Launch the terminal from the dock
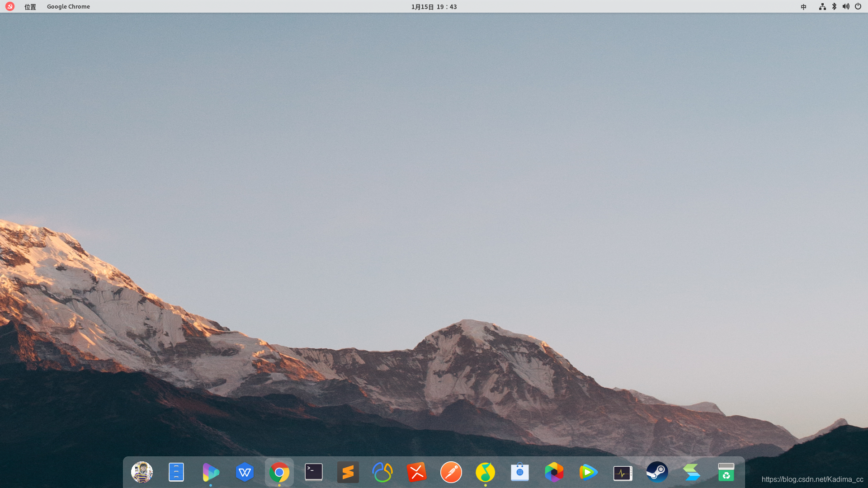The image size is (868, 488). 313,472
